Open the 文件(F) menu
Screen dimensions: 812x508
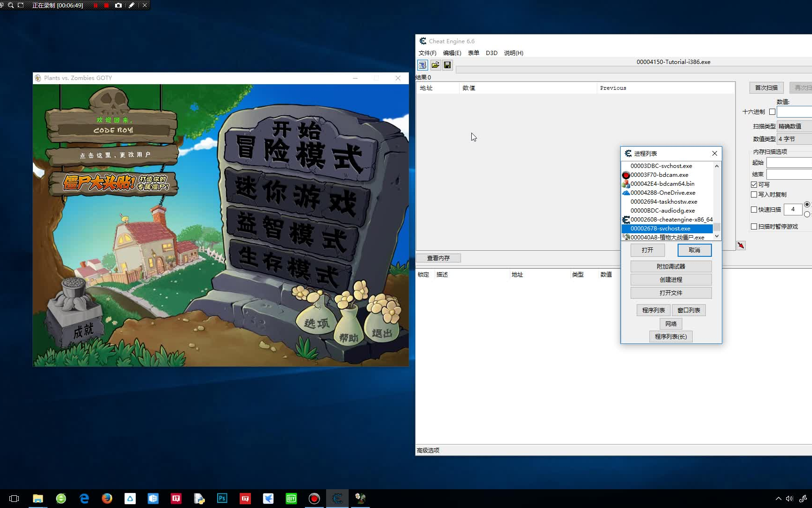click(x=426, y=53)
